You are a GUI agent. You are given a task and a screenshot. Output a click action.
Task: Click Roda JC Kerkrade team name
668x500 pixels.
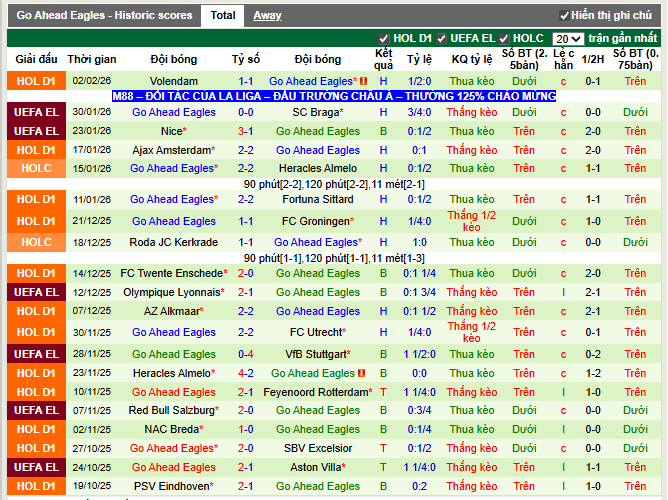pos(174,242)
